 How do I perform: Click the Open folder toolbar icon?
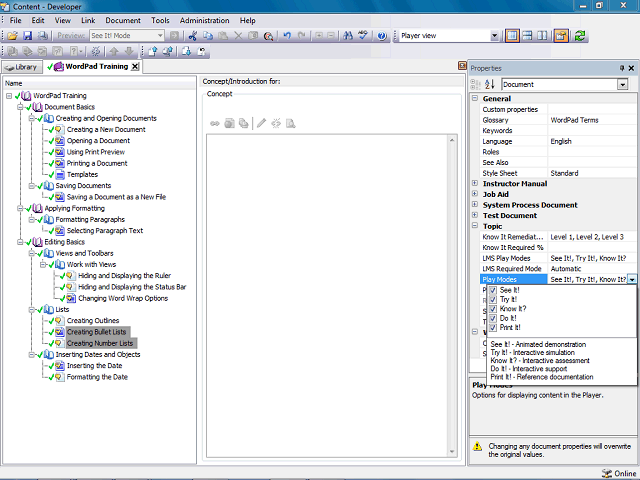point(12,36)
